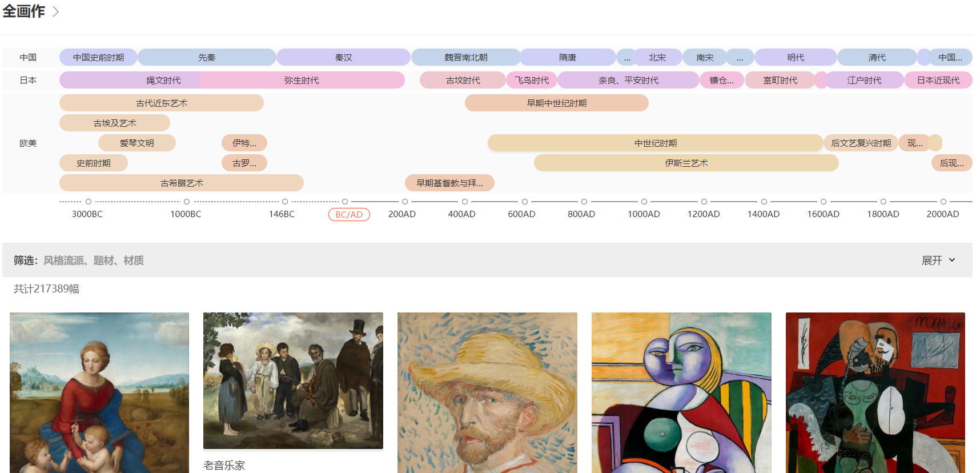Open the red cubist figures painting
The image size is (980, 473).
point(875,392)
